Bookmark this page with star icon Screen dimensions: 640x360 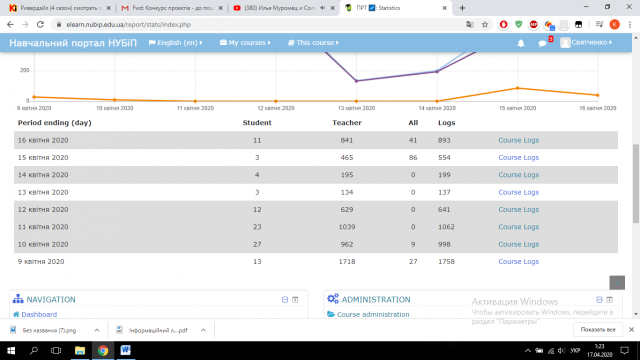(x=484, y=24)
